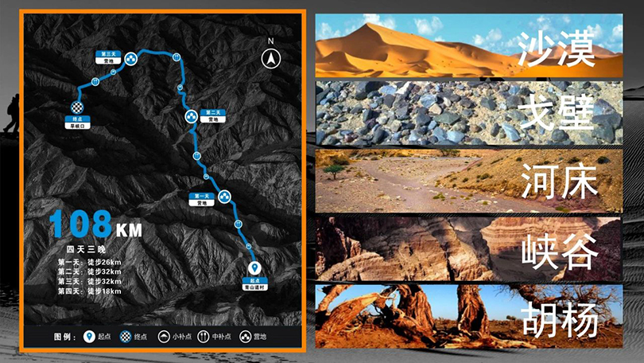Select the Day 3 (第三天) camp icon
Screen dimensions: 644x363
(x=131, y=59)
